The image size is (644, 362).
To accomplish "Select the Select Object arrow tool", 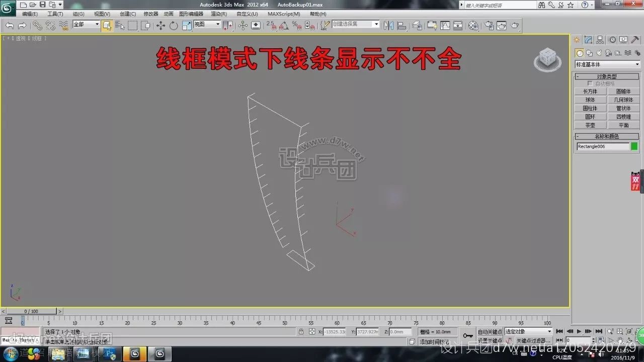I will pyautogui.click(x=121, y=25).
